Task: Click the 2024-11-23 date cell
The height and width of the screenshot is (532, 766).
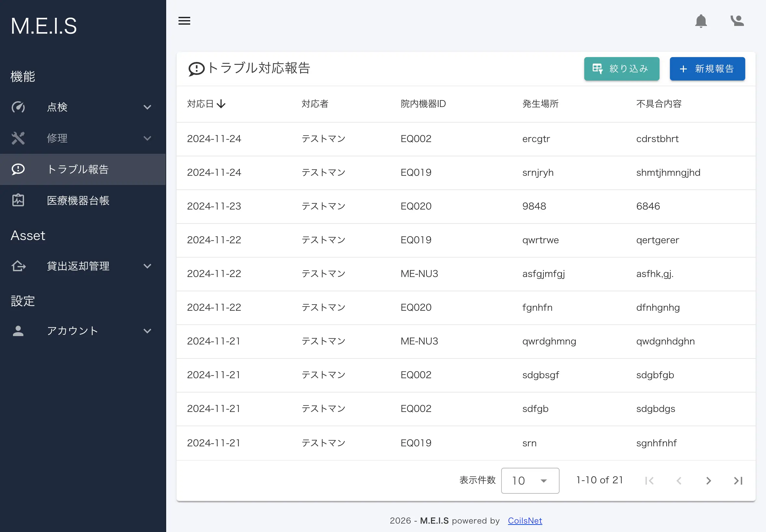Action: pos(214,206)
